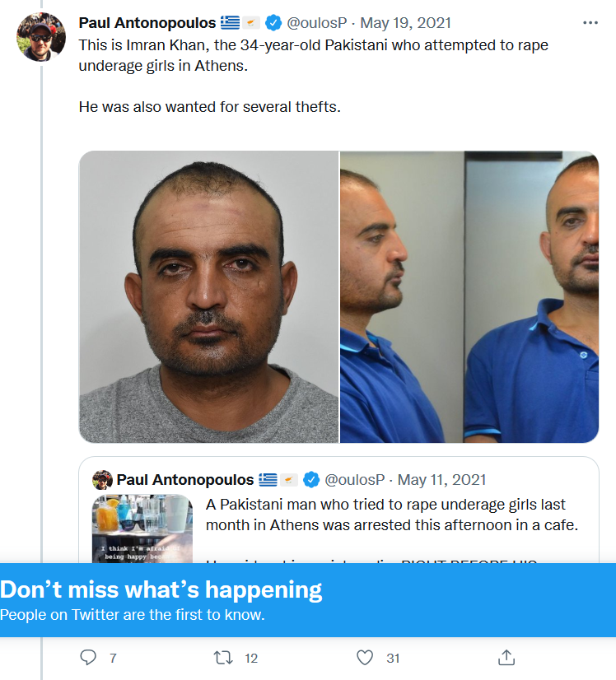
Task: Click the author name Paul Antonopoulos at top
Action: 147,22
